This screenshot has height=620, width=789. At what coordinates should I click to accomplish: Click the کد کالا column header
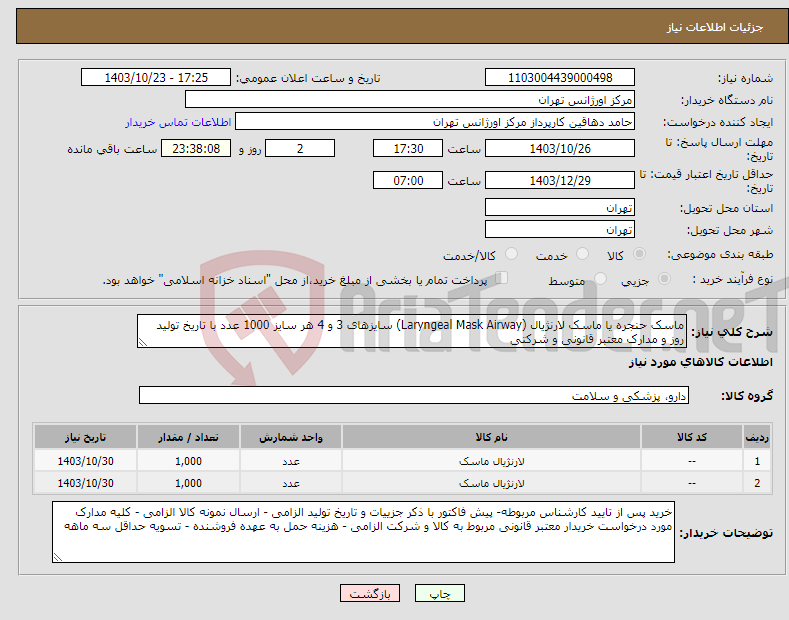click(x=692, y=437)
